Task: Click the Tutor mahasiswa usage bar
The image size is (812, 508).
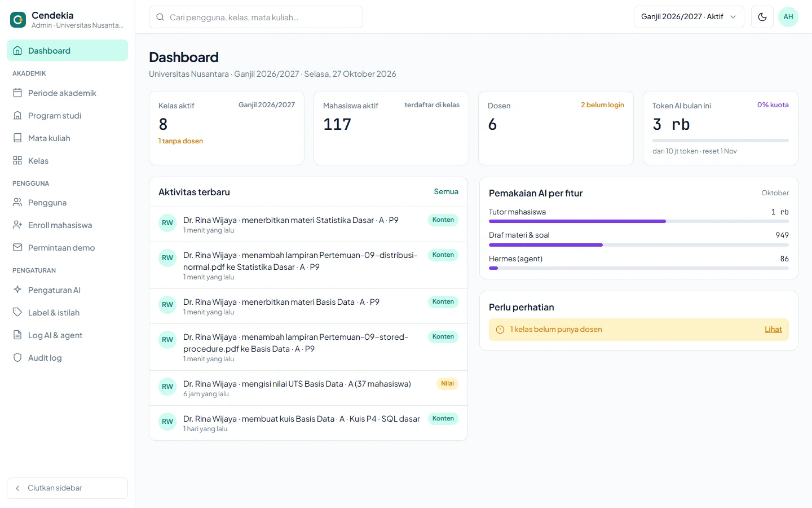Action: point(639,221)
